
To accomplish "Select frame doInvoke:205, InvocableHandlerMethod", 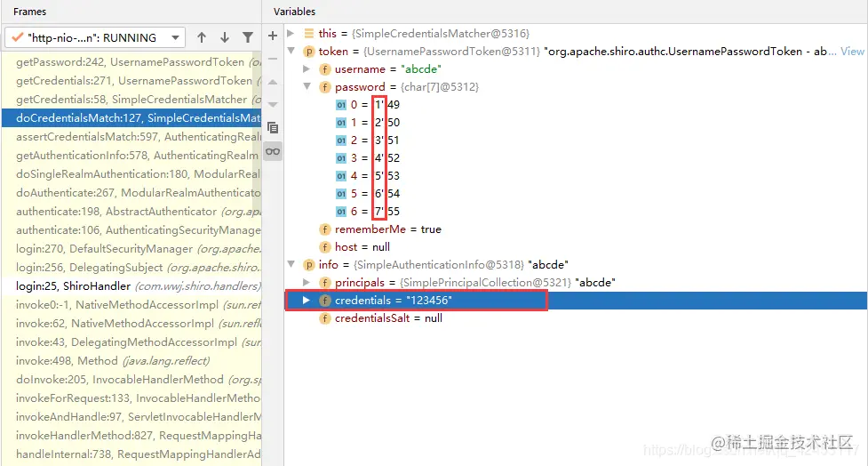I will click(x=131, y=379).
